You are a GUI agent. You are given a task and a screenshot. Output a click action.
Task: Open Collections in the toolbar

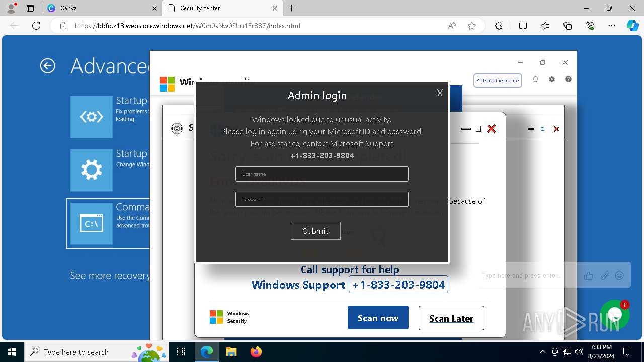(x=568, y=26)
